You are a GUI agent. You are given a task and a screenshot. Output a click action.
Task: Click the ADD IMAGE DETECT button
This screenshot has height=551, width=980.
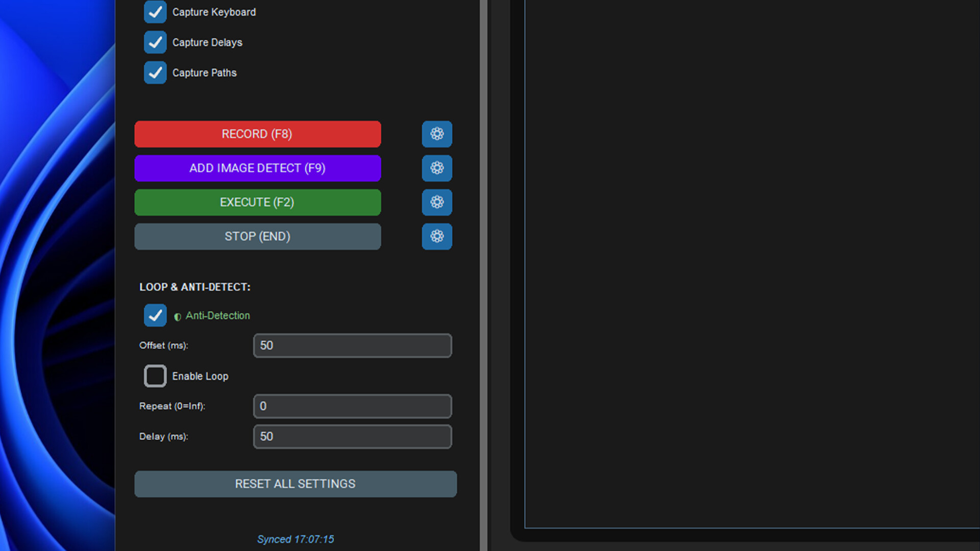click(x=257, y=168)
